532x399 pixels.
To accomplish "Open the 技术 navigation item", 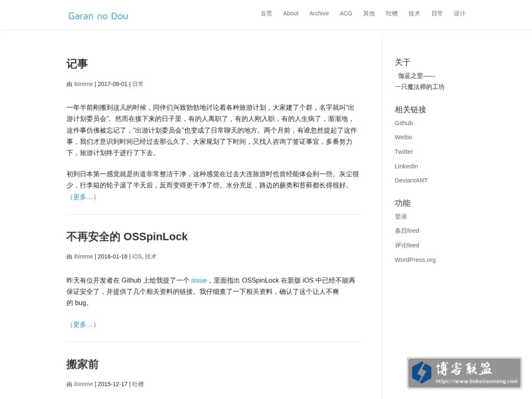I will pyautogui.click(x=415, y=13).
